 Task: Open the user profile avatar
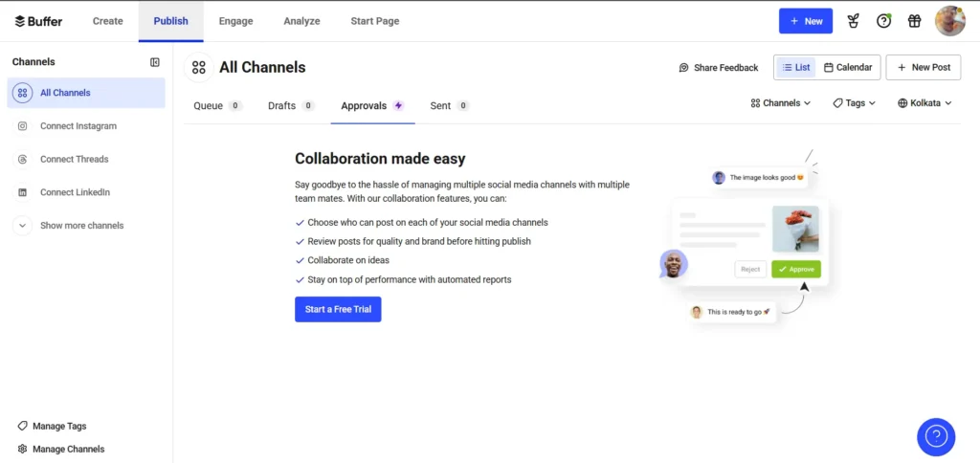[x=949, y=21]
